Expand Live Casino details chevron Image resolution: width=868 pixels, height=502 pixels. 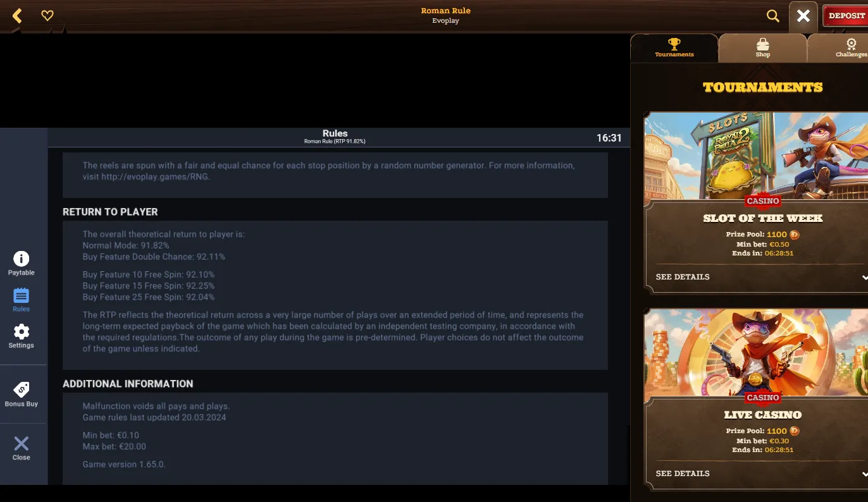[x=864, y=474]
